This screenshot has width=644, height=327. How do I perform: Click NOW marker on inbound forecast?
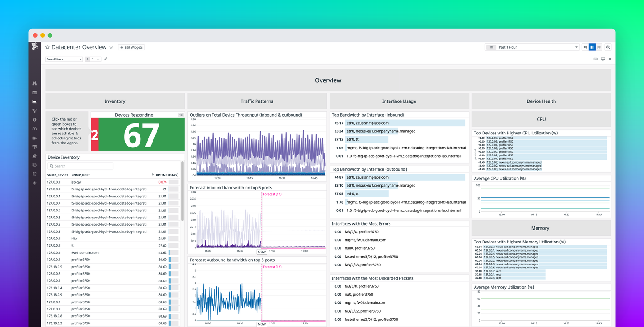[x=262, y=252]
